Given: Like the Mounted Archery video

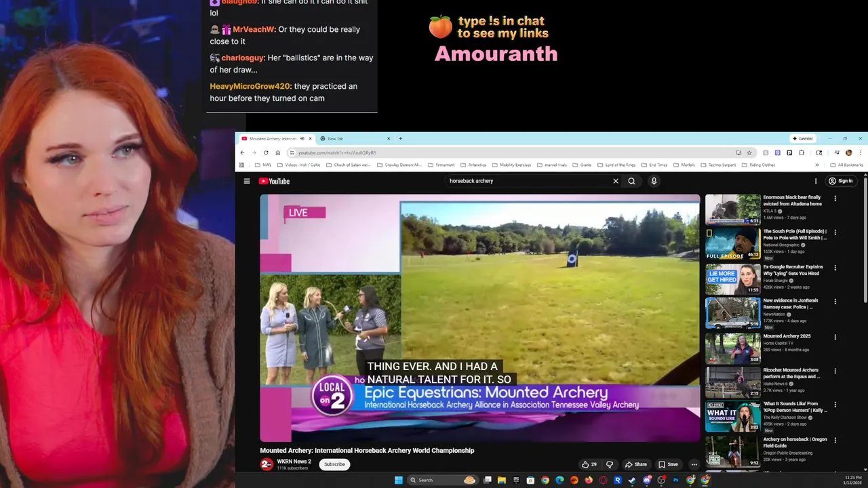Looking at the screenshot, I should pos(589,464).
